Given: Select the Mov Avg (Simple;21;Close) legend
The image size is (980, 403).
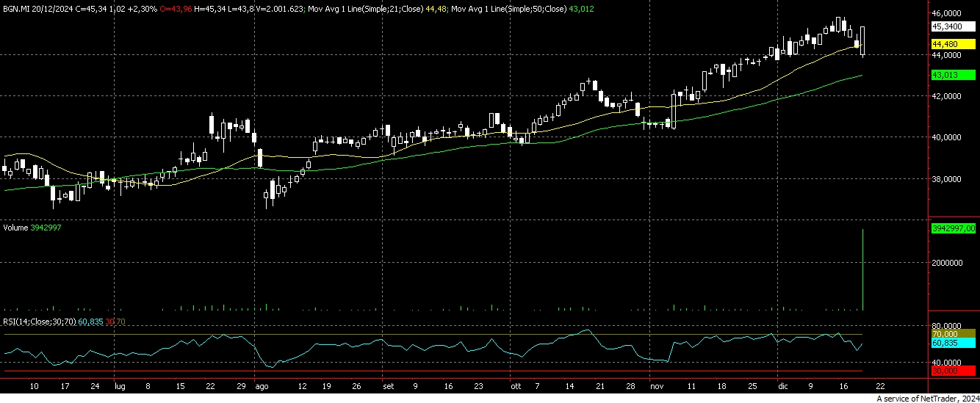Looking at the screenshot, I should tap(376, 9).
